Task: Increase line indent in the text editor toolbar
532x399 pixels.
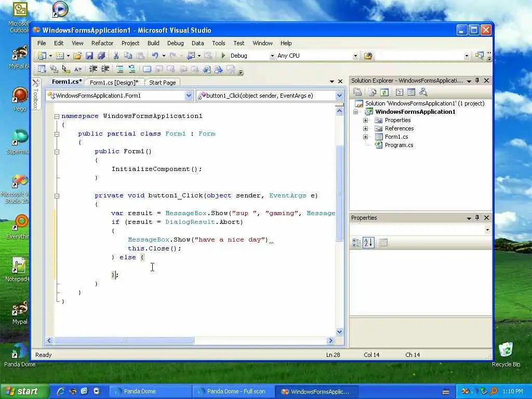Action: [105, 70]
